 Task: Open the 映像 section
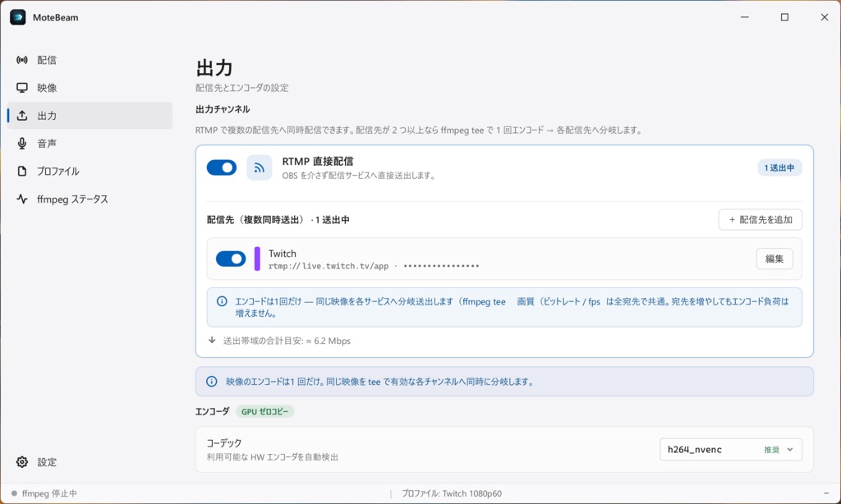[x=90, y=88]
